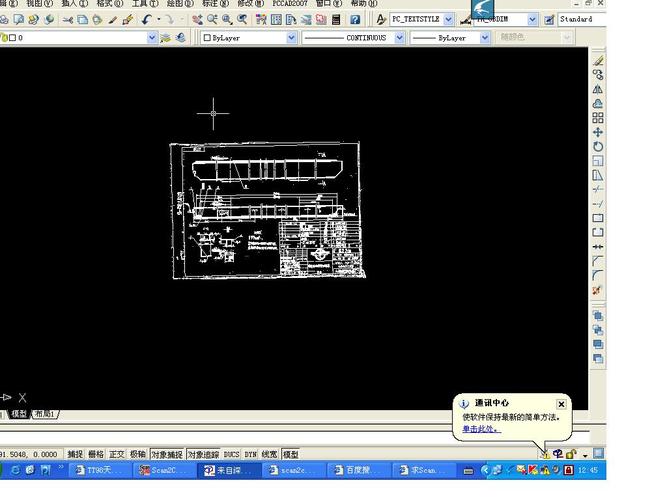
Task: Select the Offset tool
Action: pyautogui.click(x=598, y=103)
